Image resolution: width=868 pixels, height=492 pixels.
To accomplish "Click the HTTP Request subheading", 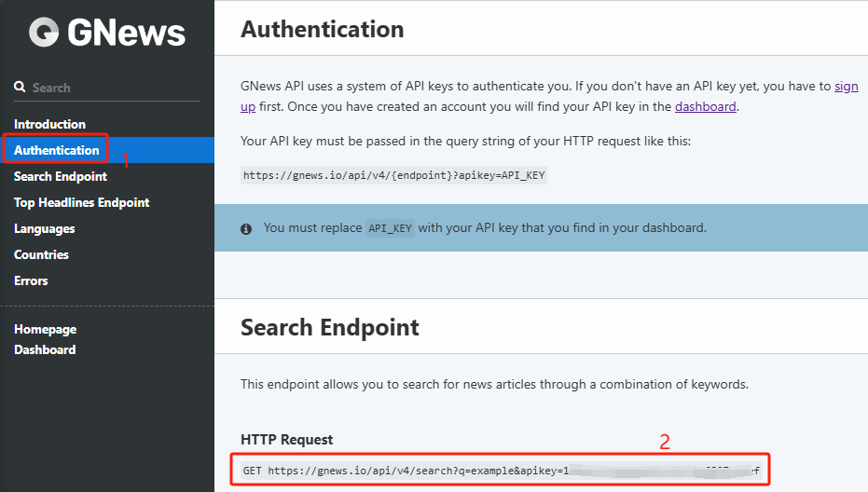I will click(x=287, y=440).
